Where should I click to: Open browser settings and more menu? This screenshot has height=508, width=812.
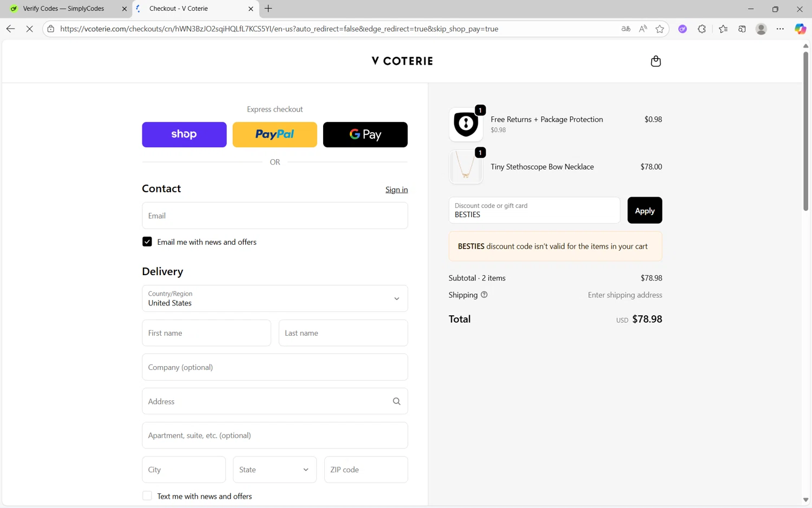(x=780, y=29)
